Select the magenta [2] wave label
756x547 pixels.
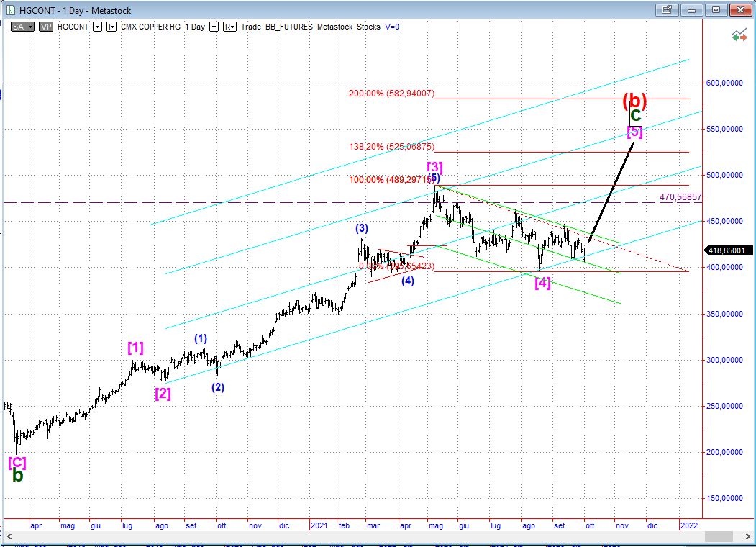(x=163, y=394)
